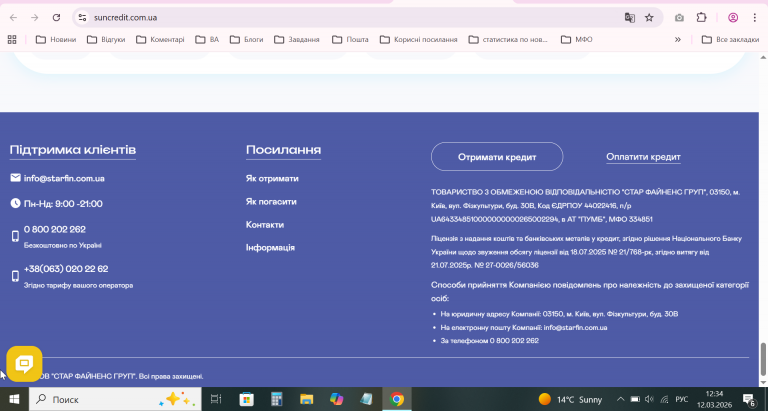Open Calculator from taskbar
This screenshot has width=768, height=411.
point(277,399)
